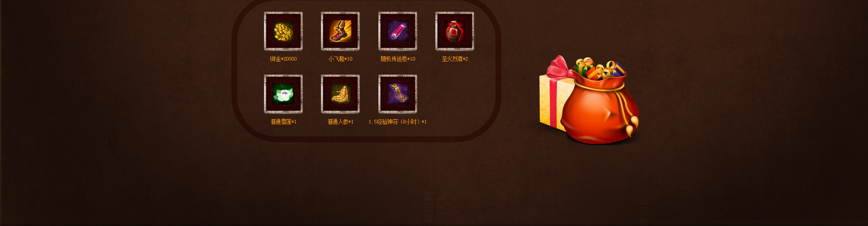The width and height of the screenshot is (868, 226).
Task: Click the 圣火烈酒*2 caption
Action: 455,59
